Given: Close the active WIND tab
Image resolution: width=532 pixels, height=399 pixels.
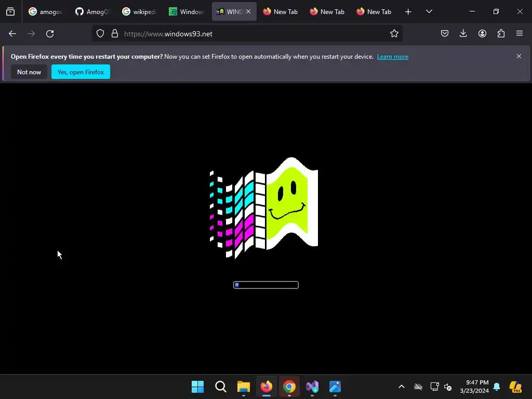Looking at the screenshot, I should (x=248, y=12).
